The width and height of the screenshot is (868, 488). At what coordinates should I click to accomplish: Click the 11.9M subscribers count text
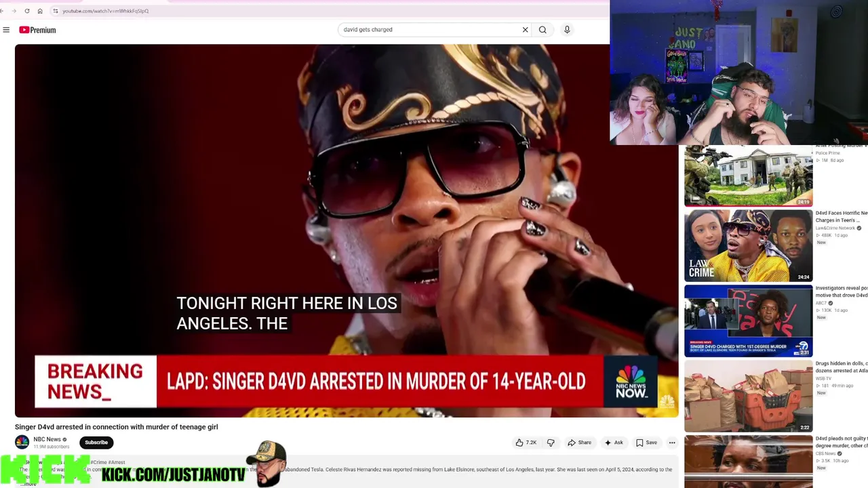coord(52,447)
